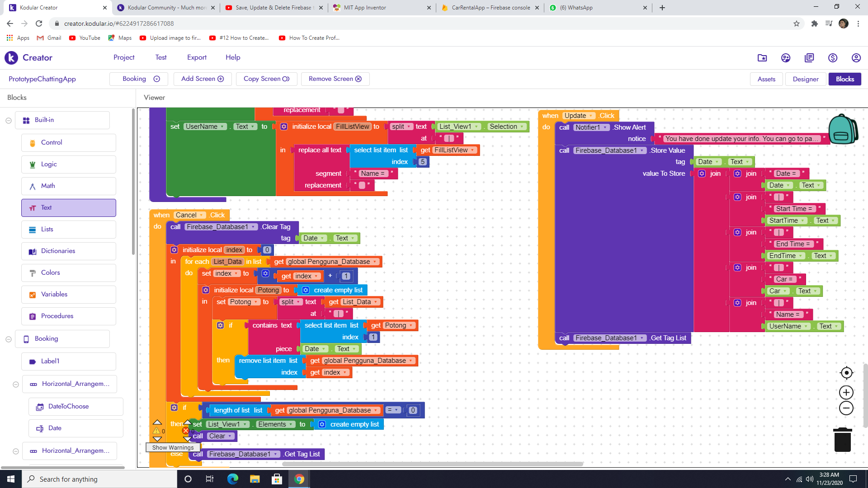
Task: Open the Export menu
Action: coord(197,57)
